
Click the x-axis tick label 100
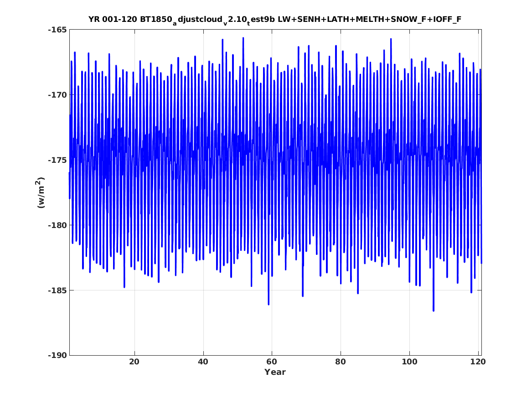[409, 362]
